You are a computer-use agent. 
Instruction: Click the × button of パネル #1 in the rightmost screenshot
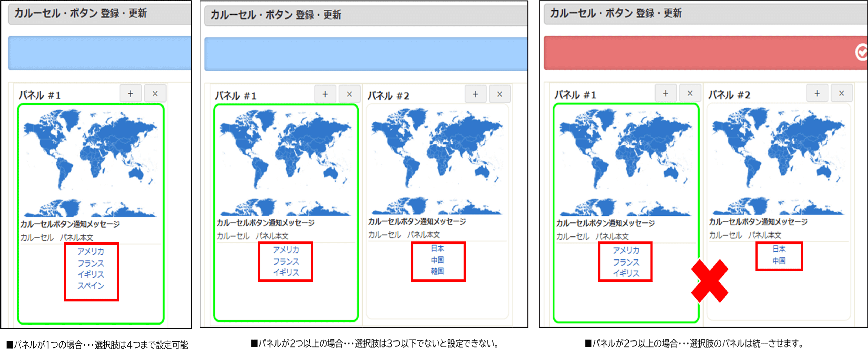pos(690,93)
